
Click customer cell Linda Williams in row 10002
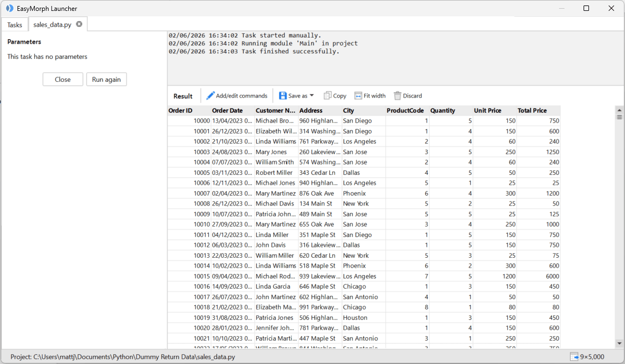coord(276,141)
